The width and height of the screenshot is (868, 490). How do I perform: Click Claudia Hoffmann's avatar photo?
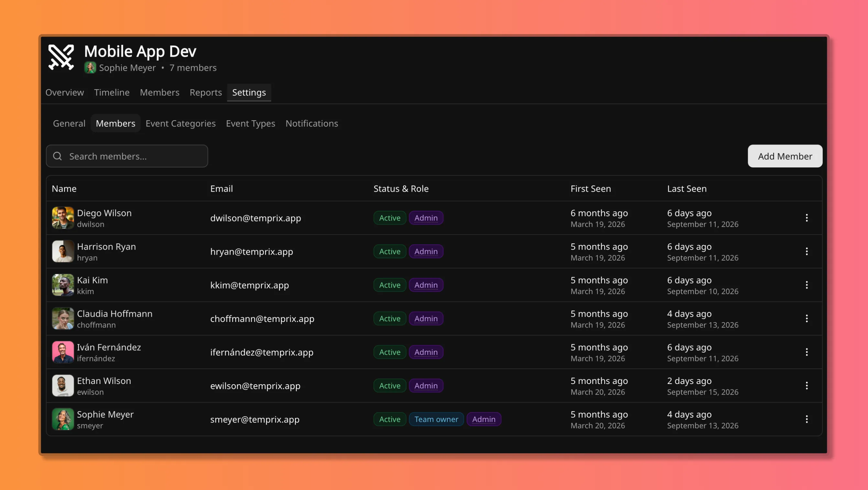pyautogui.click(x=63, y=319)
